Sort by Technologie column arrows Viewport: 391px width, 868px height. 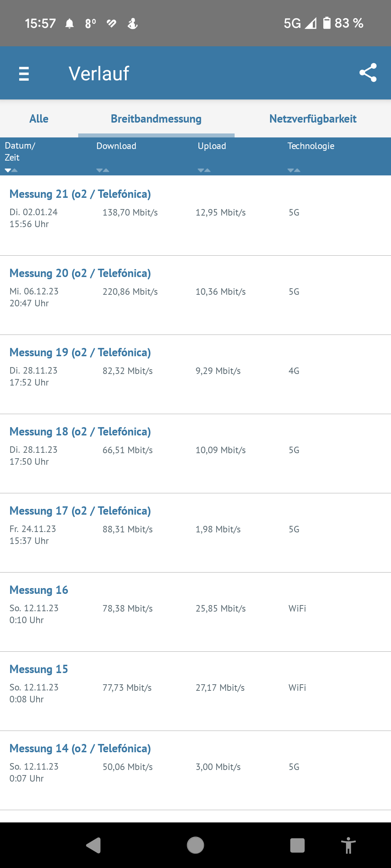click(294, 170)
